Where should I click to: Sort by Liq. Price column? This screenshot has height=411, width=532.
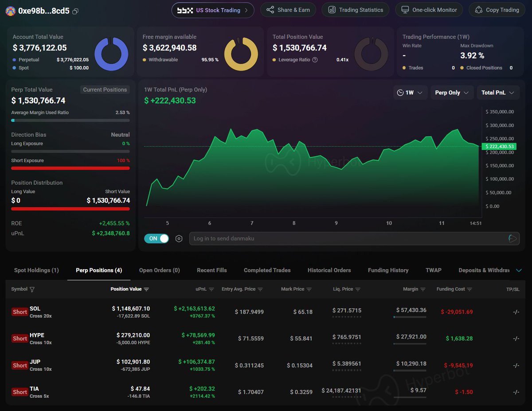coord(358,289)
